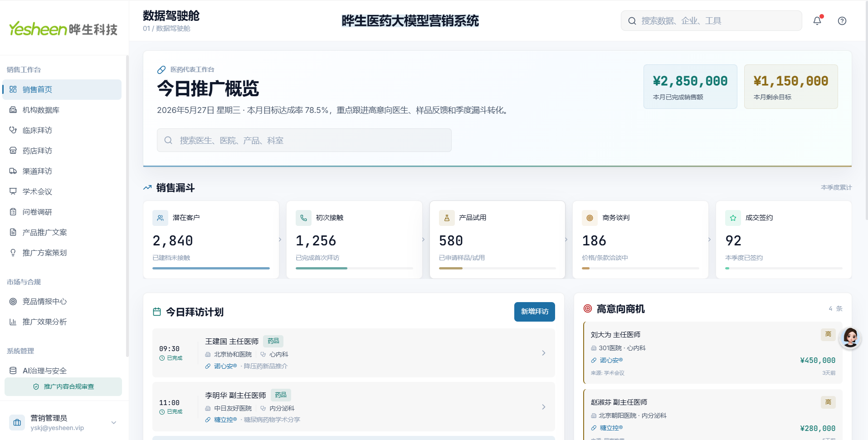Open 销售首页 in the sidebar

click(62, 89)
